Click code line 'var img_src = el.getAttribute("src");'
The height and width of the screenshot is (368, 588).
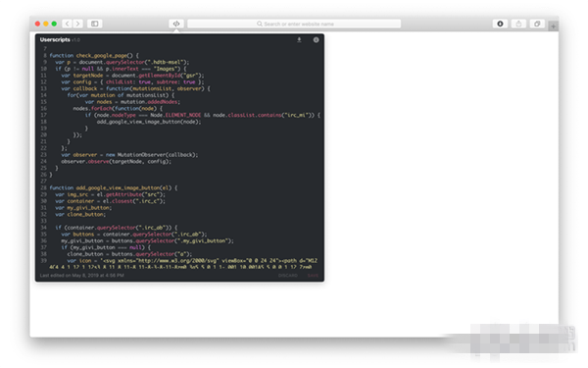point(110,194)
